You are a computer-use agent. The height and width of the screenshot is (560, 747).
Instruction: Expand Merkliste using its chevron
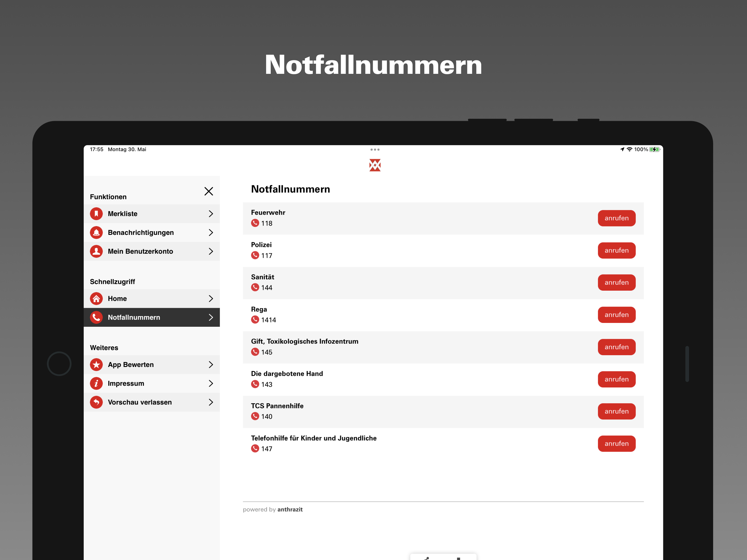[211, 214]
